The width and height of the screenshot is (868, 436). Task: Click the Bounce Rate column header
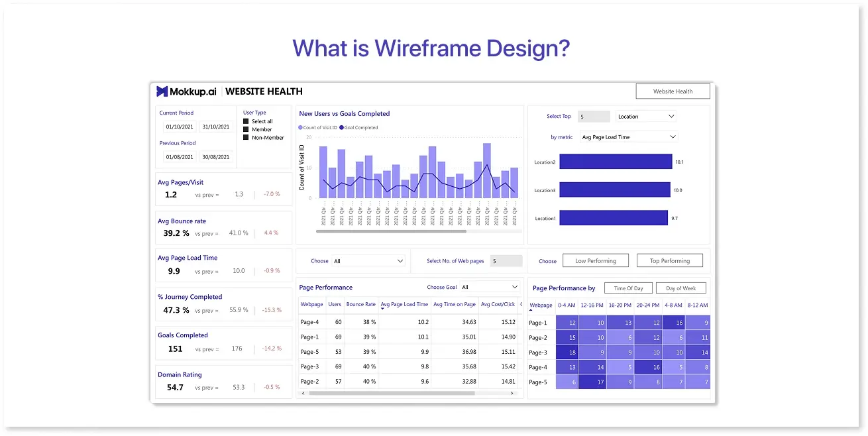(361, 305)
